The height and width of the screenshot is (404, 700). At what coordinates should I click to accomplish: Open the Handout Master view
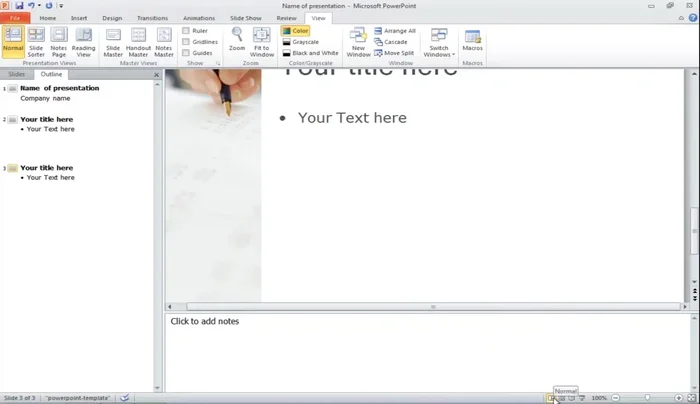(138, 40)
